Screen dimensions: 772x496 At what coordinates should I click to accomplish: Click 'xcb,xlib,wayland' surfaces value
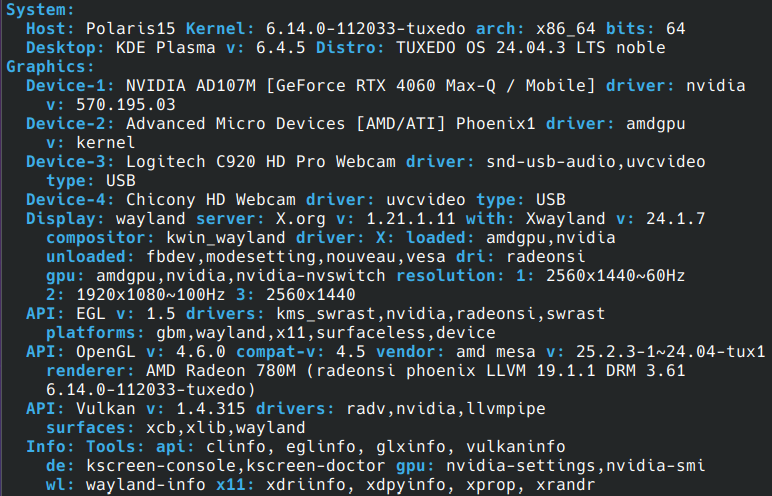(x=225, y=428)
